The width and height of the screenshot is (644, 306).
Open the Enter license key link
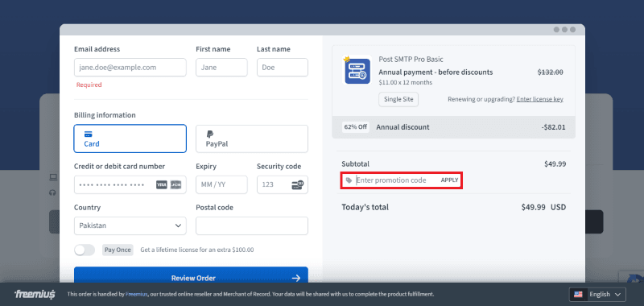click(x=539, y=99)
